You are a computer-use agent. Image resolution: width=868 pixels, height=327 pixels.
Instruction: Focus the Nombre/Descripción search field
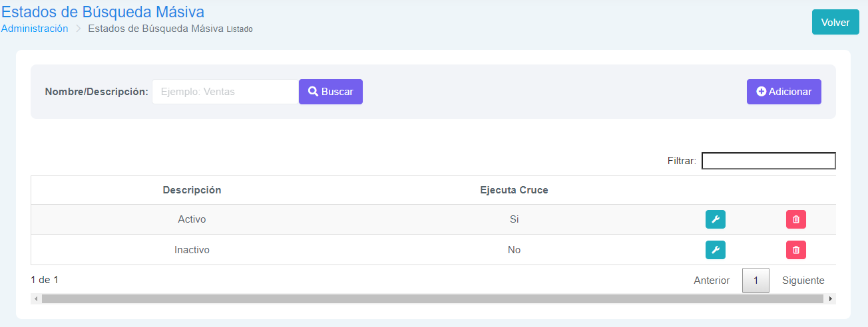pos(225,92)
